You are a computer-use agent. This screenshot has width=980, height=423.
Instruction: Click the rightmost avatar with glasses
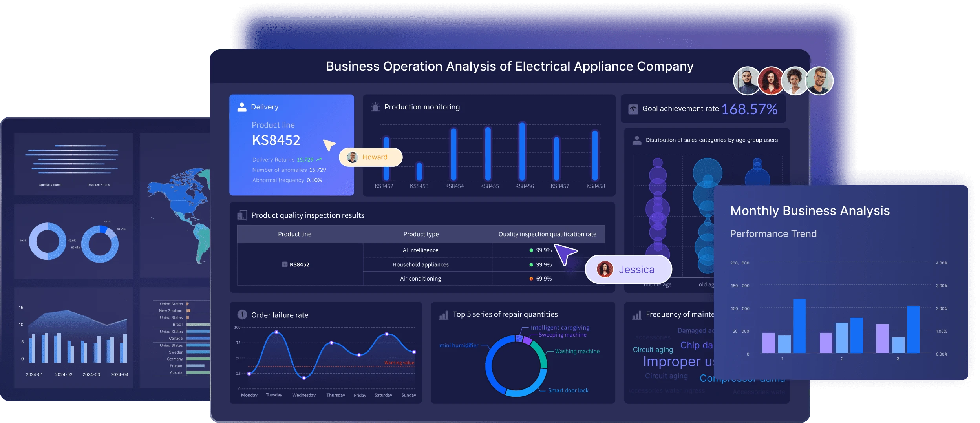[x=819, y=81]
